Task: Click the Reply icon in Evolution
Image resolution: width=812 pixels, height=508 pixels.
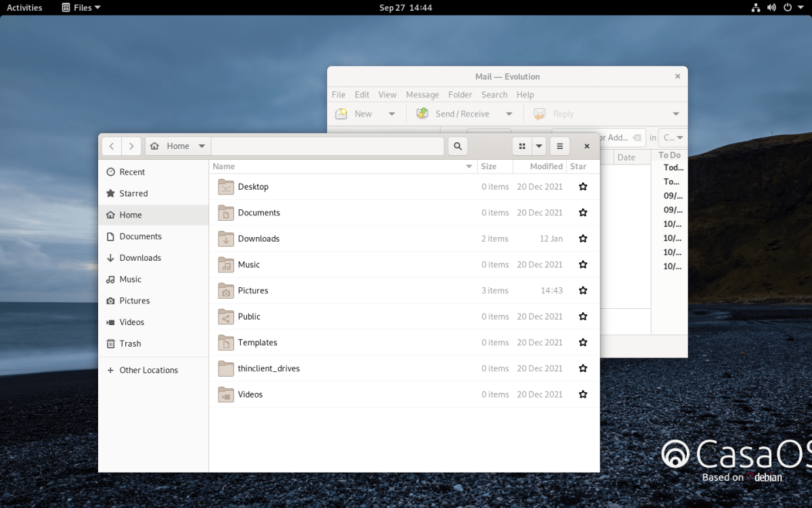Action: [x=539, y=114]
